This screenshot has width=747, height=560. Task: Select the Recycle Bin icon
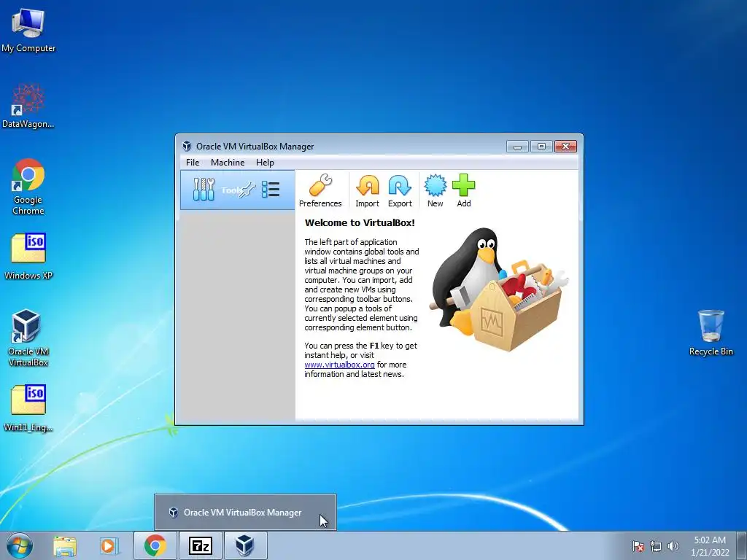[x=711, y=332]
